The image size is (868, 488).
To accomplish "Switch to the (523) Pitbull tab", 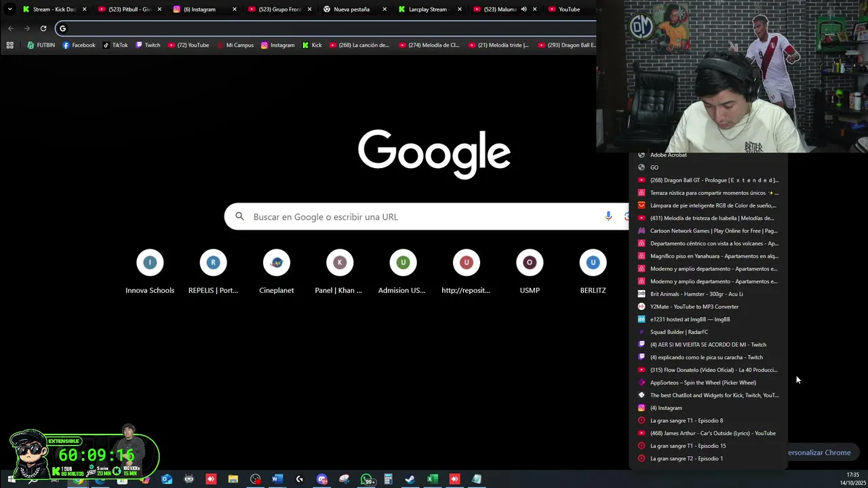I will (x=129, y=9).
